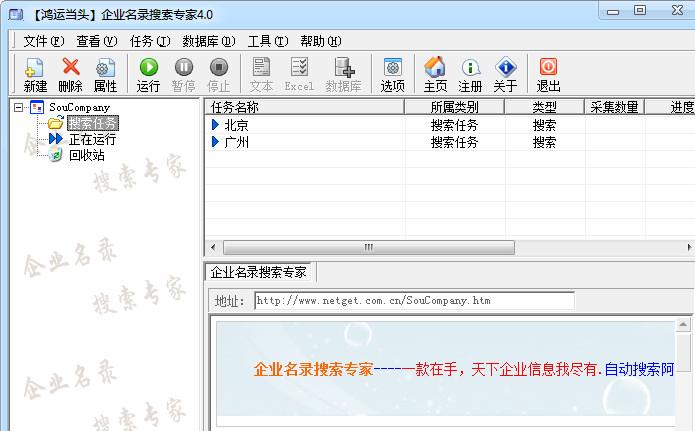Click the folder icon of 搜索任务
Viewport: 695px width, 431px height.
[56, 123]
